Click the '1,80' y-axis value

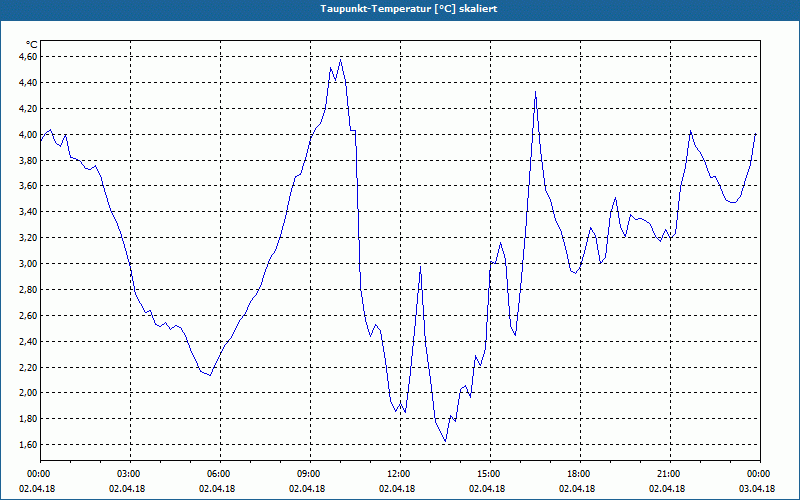28,419
